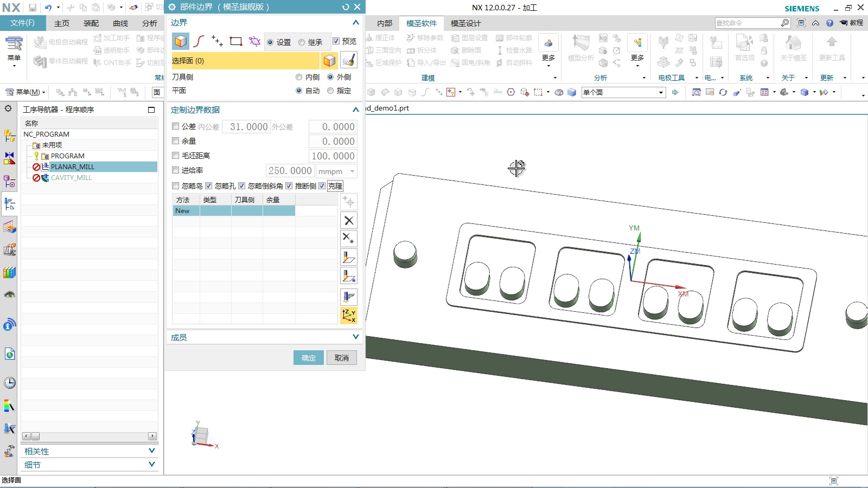Image resolution: width=868 pixels, height=488 pixels.
Task: Switch to the 装配 tab
Action: point(91,23)
